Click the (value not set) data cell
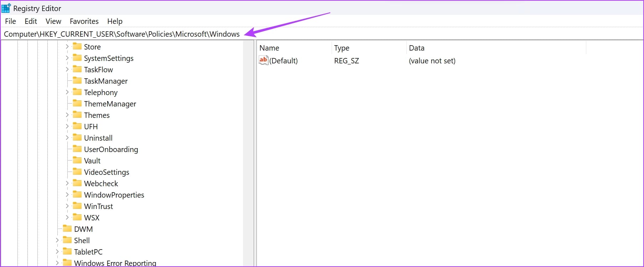 pyautogui.click(x=432, y=61)
